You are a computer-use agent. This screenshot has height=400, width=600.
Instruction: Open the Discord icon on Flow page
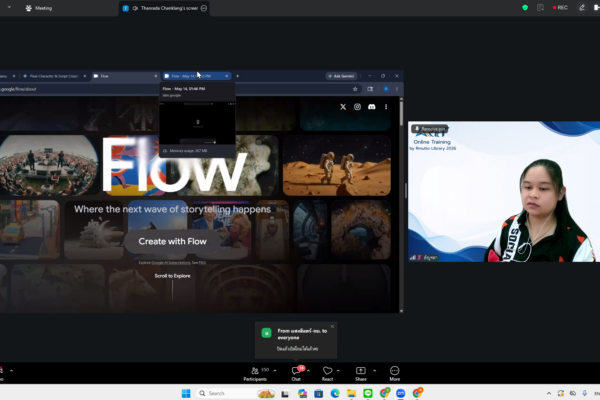pos(372,107)
